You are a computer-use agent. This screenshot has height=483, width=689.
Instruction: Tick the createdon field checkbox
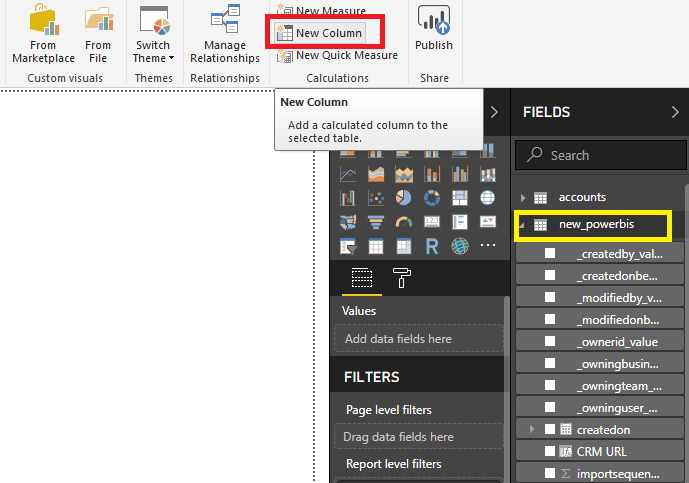pyautogui.click(x=550, y=429)
